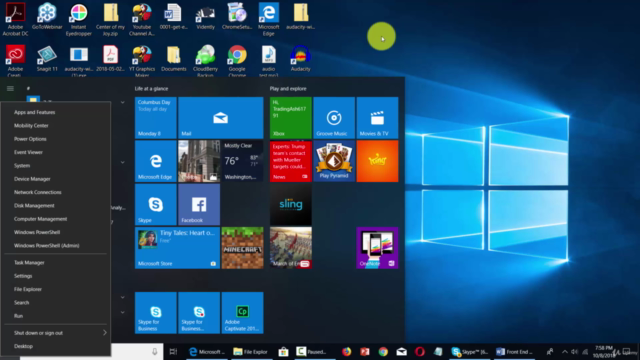This screenshot has height=360, width=640.
Task: Open Firefox from the taskbar
Action: 346,351
